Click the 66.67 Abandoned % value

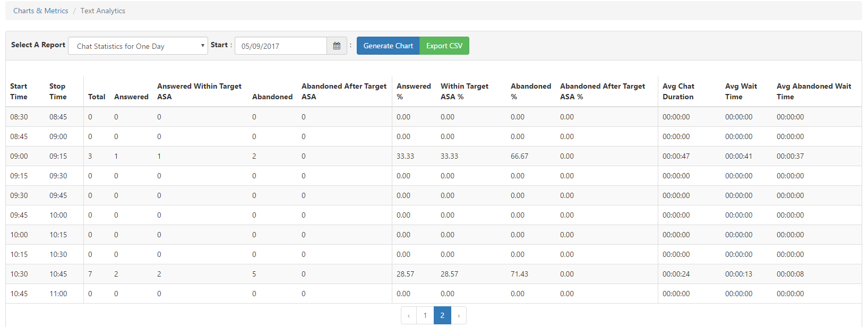519,156
